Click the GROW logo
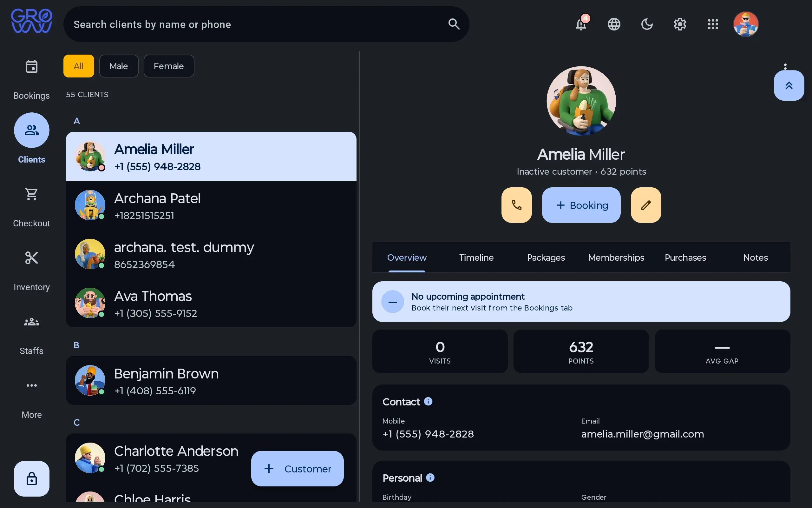The height and width of the screenshot is (508, 812). pos(31,21)
